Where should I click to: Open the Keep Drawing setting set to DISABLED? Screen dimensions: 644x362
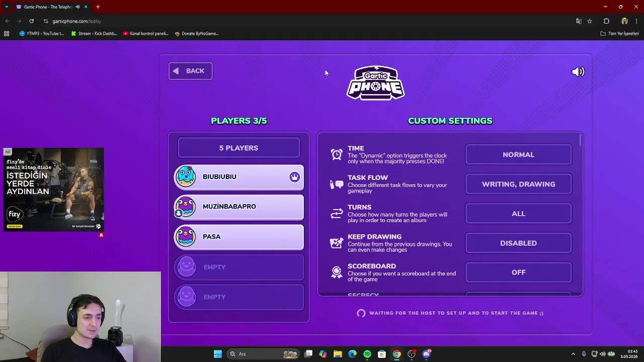pyautogui.click(x=518, y=243)
